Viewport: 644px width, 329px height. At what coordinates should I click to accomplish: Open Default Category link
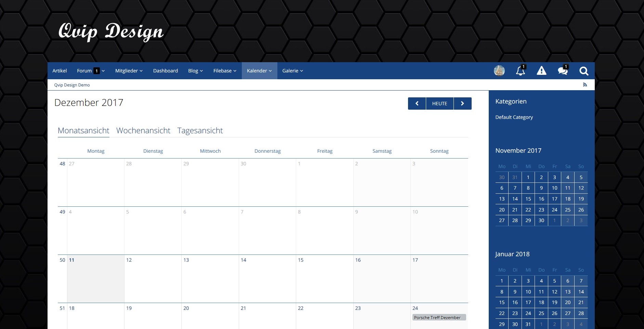click(x=514, y=117)
